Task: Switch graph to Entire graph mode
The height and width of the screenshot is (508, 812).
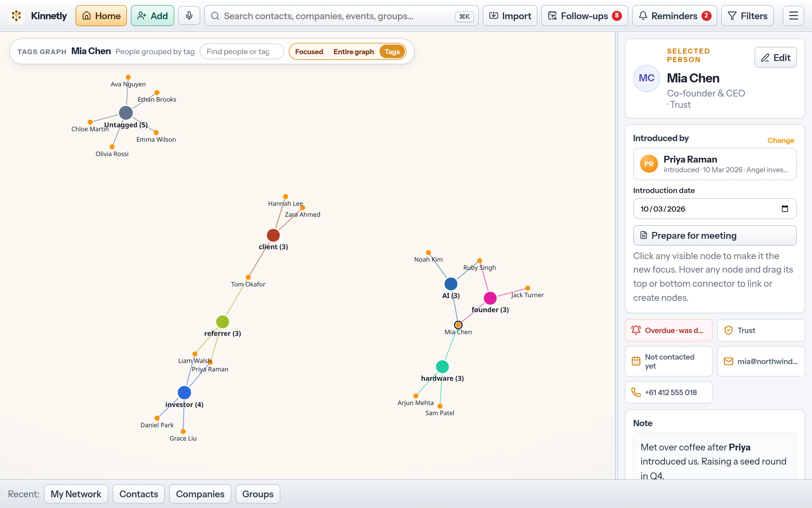Action: coord(354,51)
